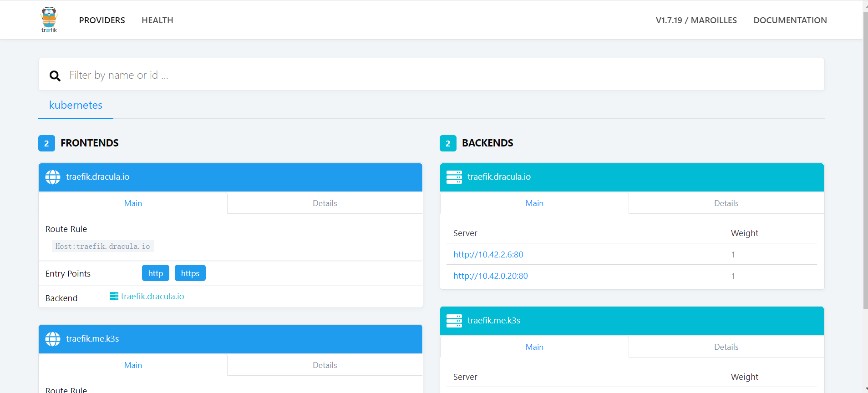Image resolution: width=868 pixels, height=393 pixels.
Task: Open the V1.7.19 / MAROILLES version link
Action: [x=696, y=20]
